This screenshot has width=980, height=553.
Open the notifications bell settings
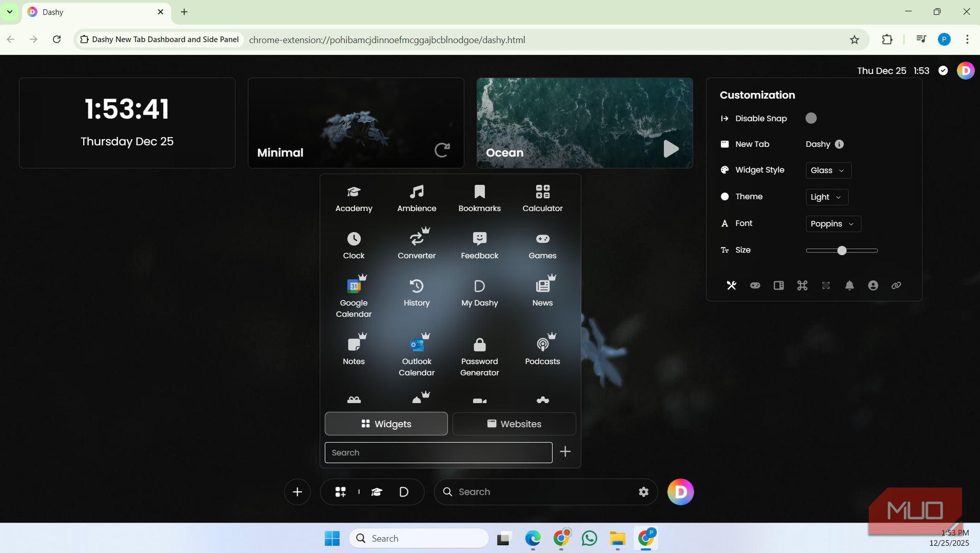click(x=849, y=285)
